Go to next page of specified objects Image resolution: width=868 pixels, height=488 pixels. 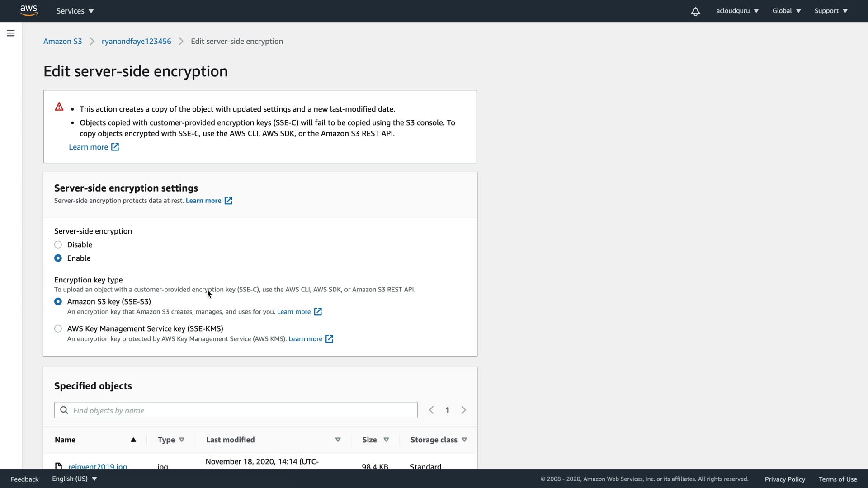coord(463,410)
